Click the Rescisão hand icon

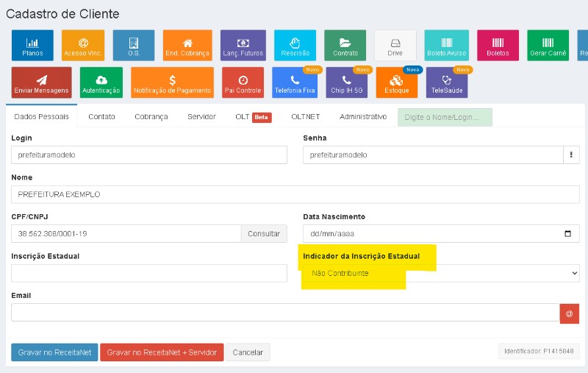pos(295,46)
